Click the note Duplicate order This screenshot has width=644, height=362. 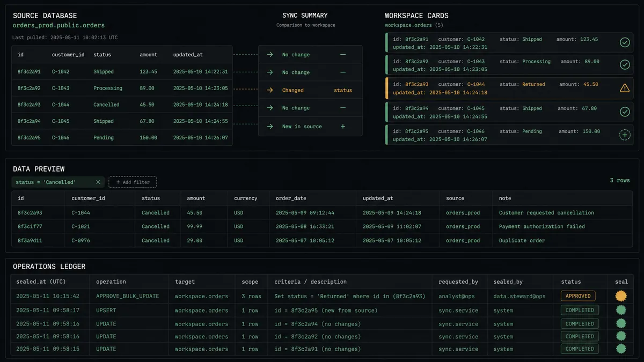tap(522, 240)
